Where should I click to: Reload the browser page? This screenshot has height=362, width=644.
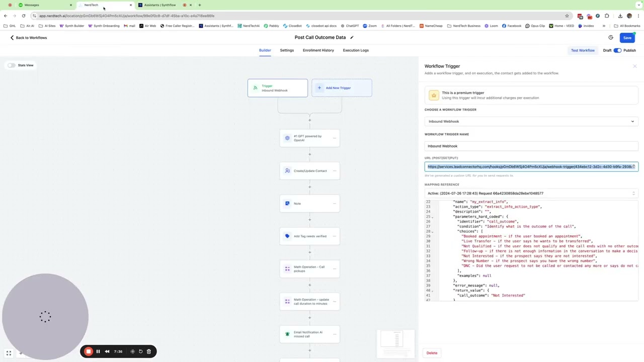pos(23,16)
